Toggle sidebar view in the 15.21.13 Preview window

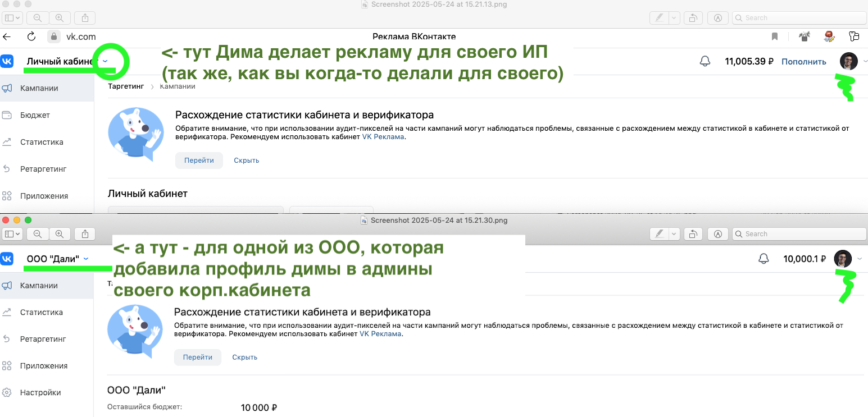click(x=12, y=18)
